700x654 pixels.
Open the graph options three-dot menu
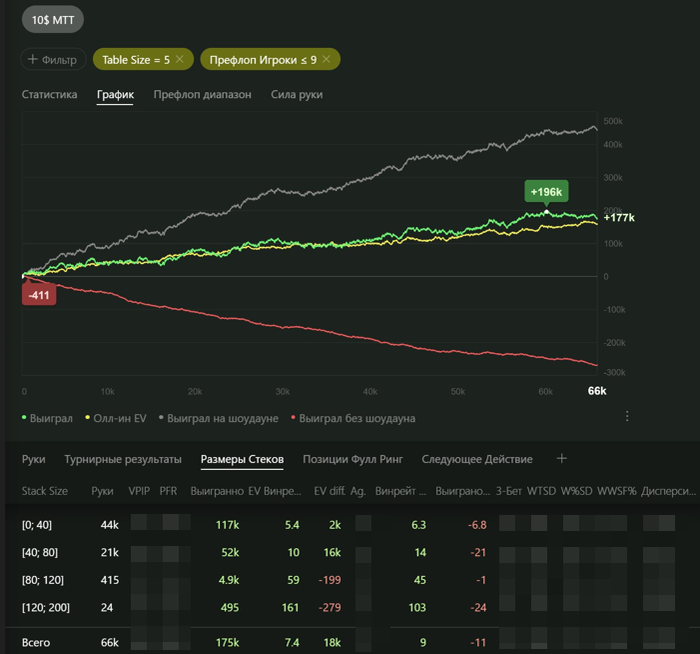[627, 416]
